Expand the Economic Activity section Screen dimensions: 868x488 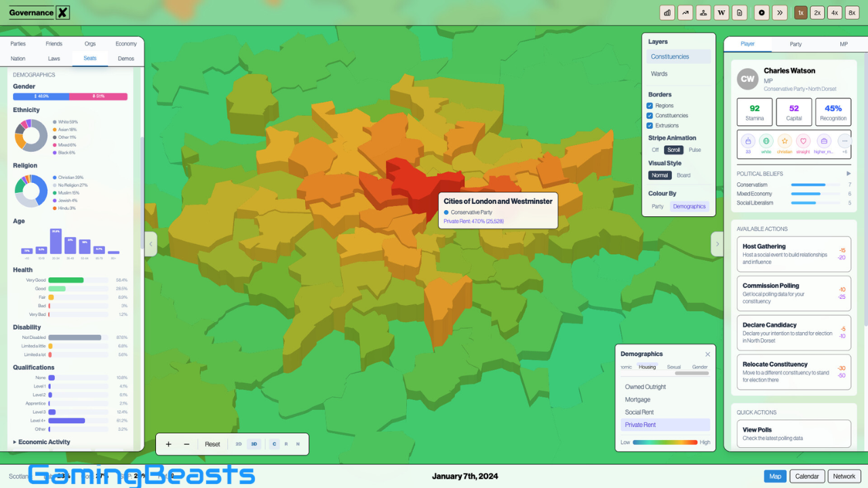pyautogui.click(x=41, y=442)
